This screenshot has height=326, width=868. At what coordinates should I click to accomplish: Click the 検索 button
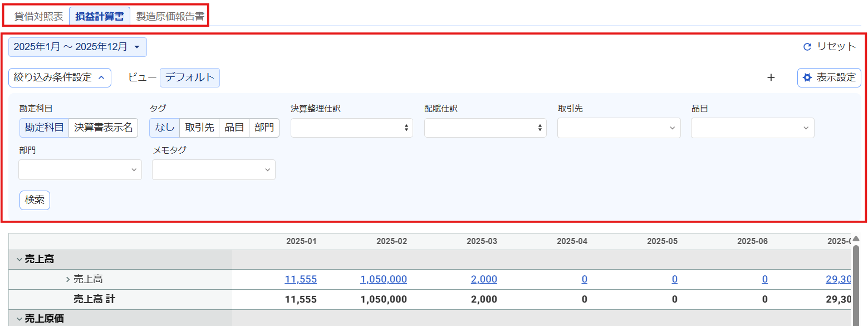pos(35,200)
